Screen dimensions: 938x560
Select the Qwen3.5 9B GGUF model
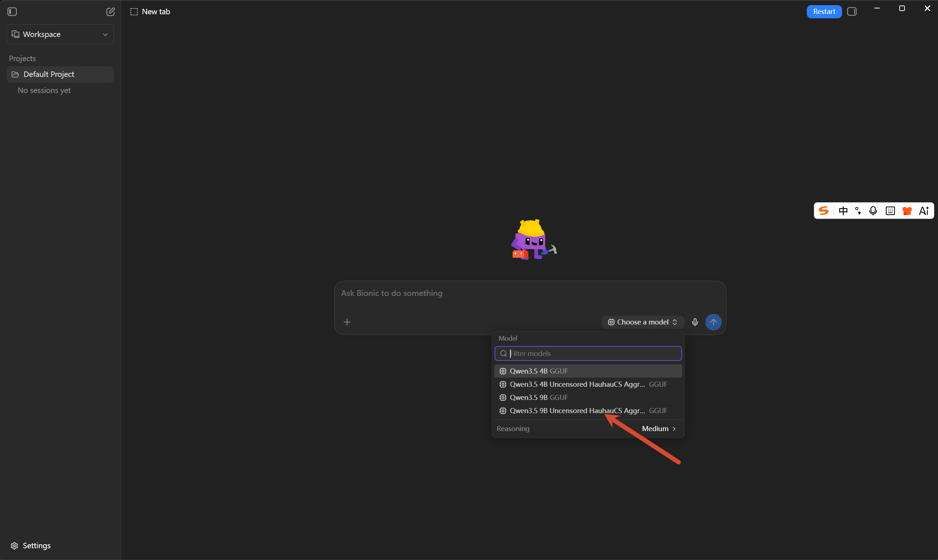click(588, 397)
